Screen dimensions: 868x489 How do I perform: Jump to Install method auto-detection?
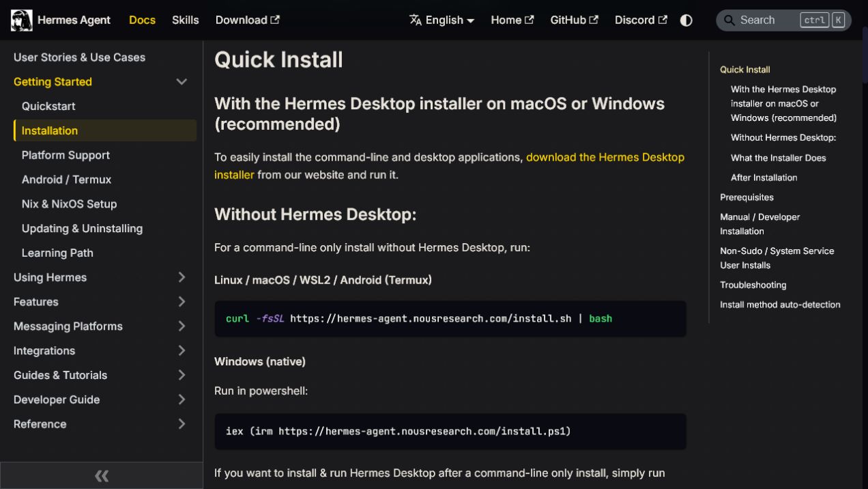coord(780,305)
